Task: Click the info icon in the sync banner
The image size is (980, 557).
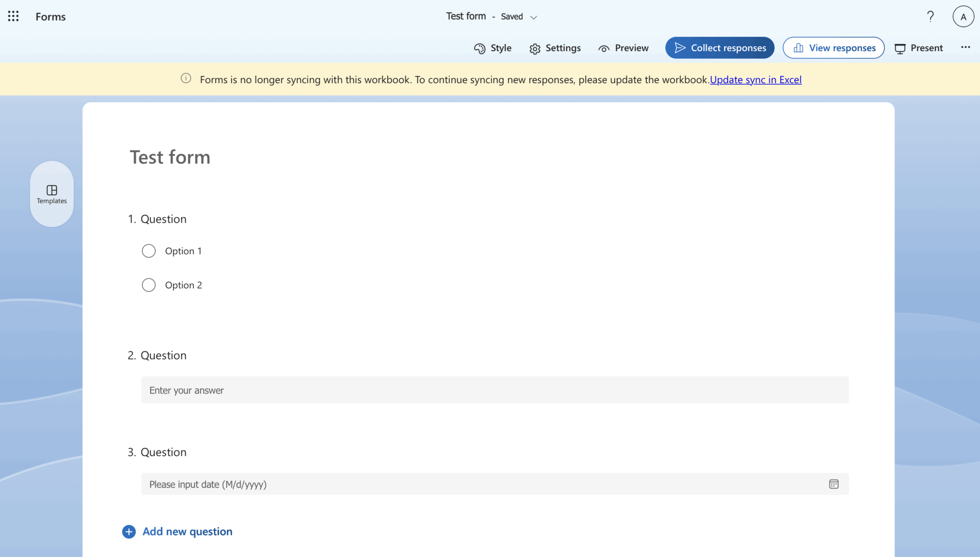Action: point(186,78)
